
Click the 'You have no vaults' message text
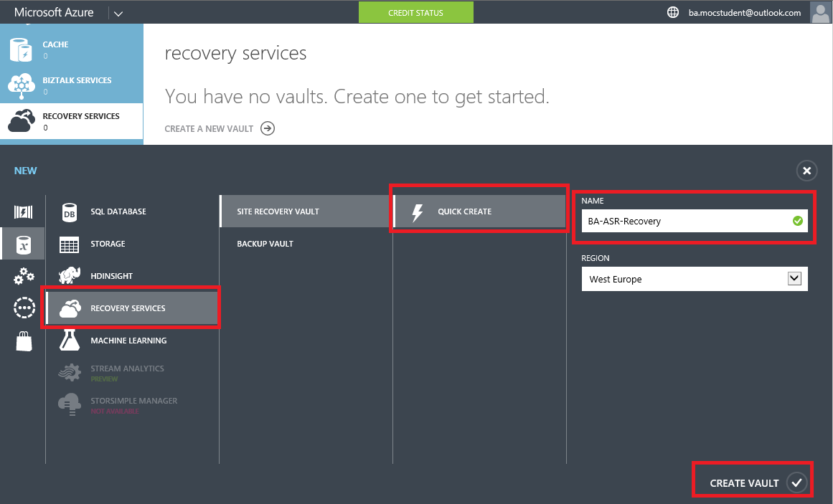357,97
